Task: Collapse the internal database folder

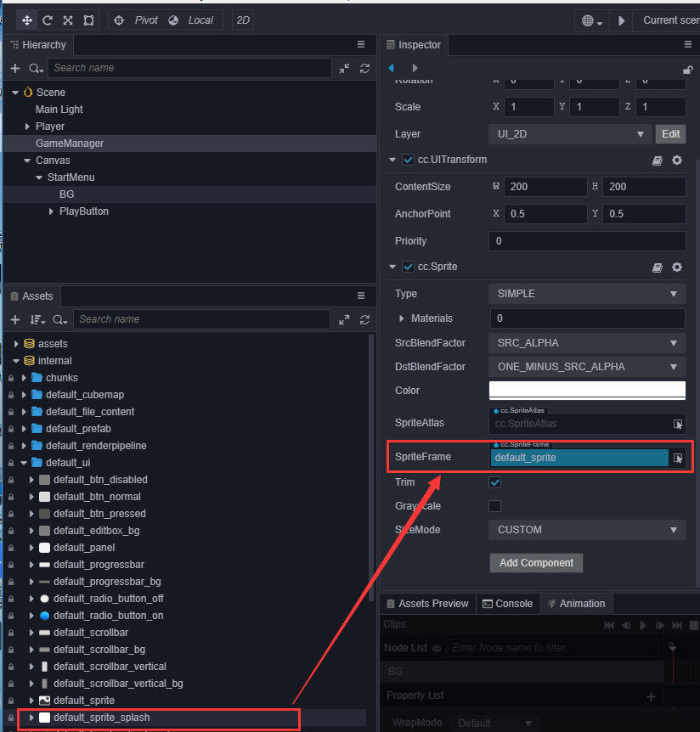Action: (x=16, y=361)
